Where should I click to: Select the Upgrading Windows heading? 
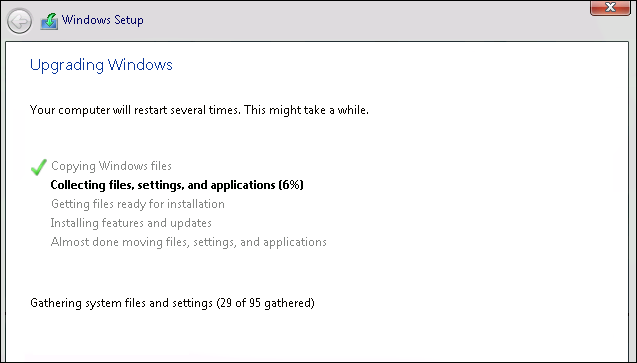(x=101, y=65)
